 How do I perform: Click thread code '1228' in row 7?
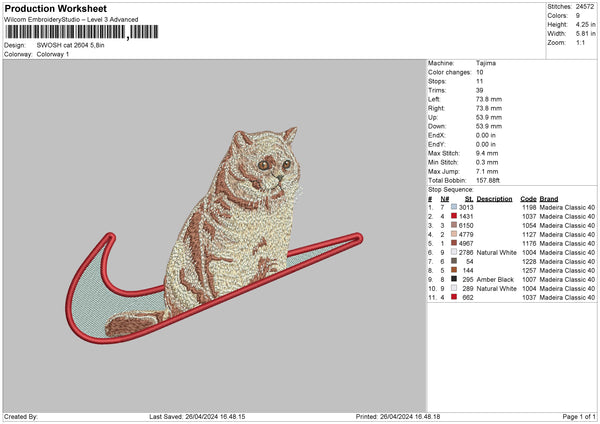pos(529,261)
